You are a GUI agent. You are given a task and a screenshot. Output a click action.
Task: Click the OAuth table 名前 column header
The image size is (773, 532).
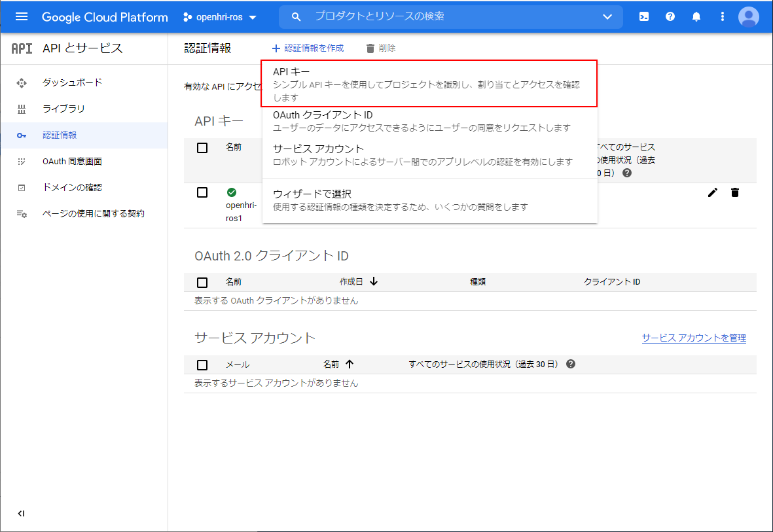tap(234, 281)
